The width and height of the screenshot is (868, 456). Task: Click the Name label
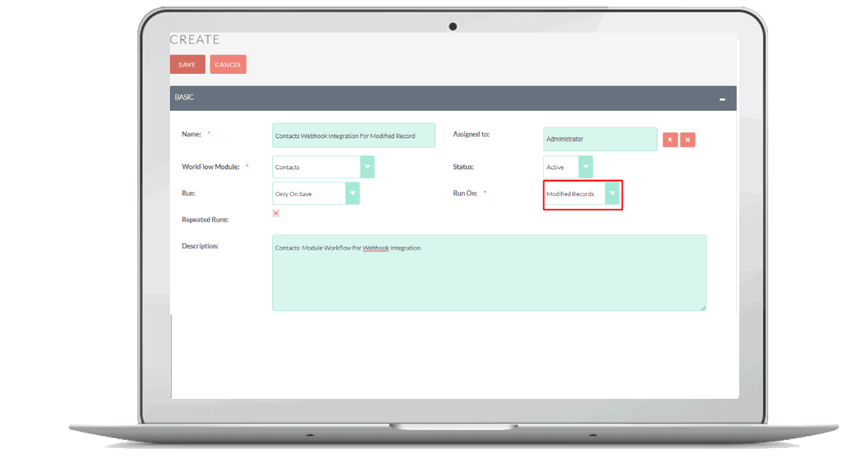click(192, 135)
